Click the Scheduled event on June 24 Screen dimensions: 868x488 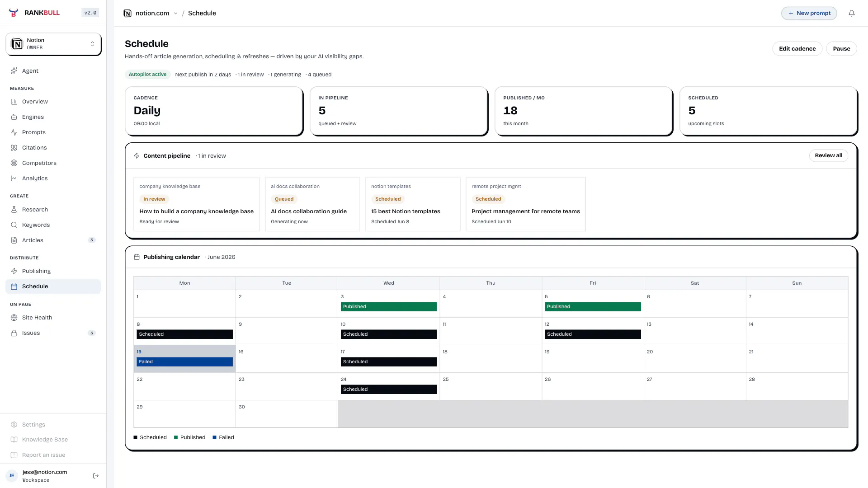click(x=389, y=389)
